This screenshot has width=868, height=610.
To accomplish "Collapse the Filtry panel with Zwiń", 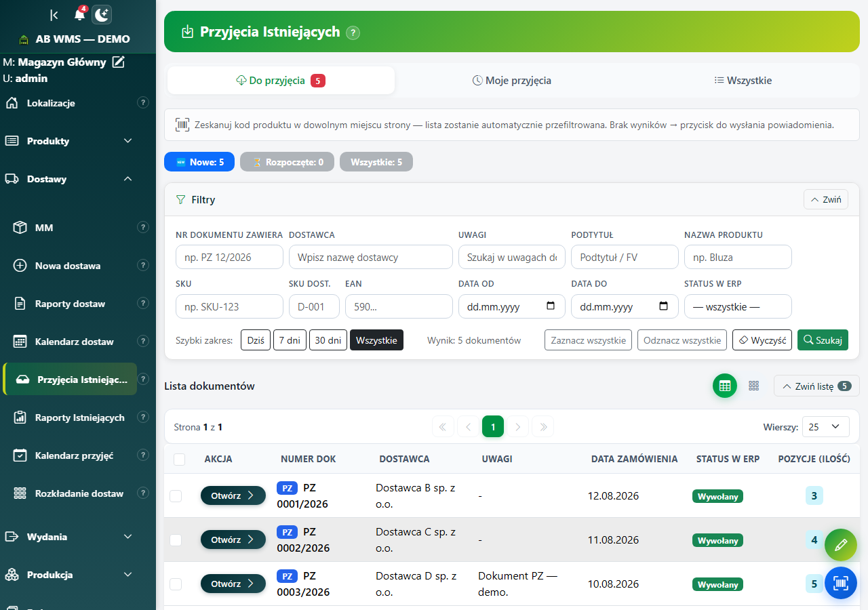I will click(x=826, y=199).
